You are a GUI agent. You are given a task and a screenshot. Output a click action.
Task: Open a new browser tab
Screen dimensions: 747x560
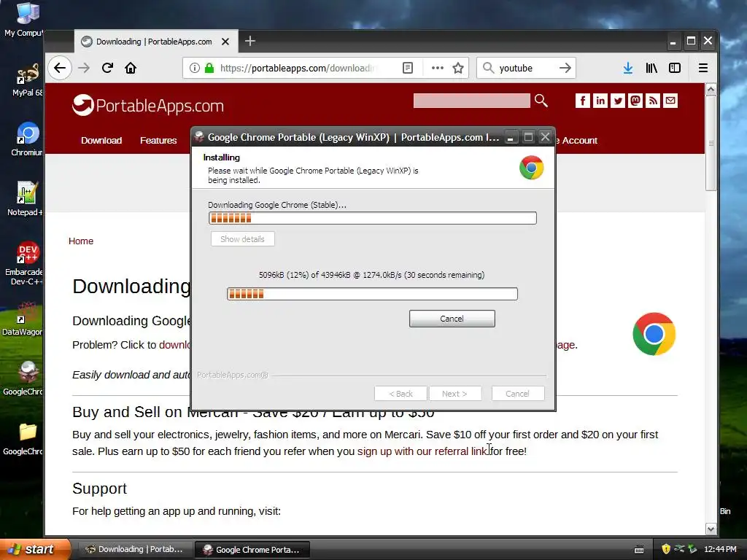click(250, 42)
